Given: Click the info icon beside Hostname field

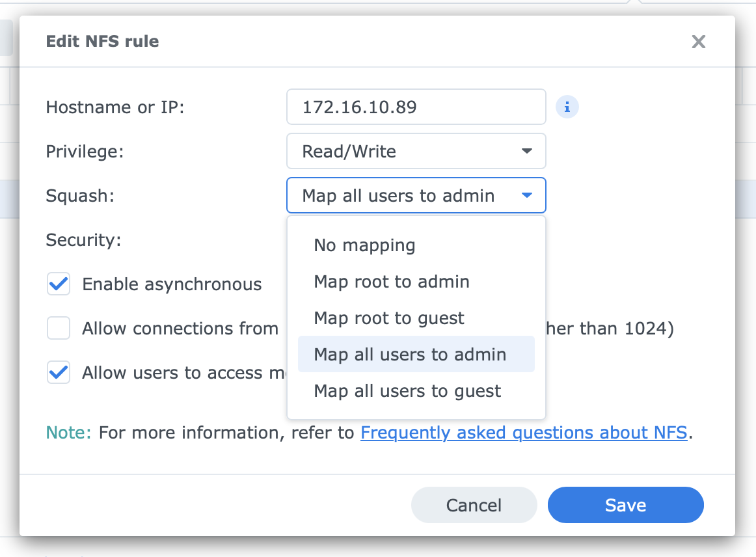Looking at the screenshot, I should pyautogui.click(x=567, y=107).
